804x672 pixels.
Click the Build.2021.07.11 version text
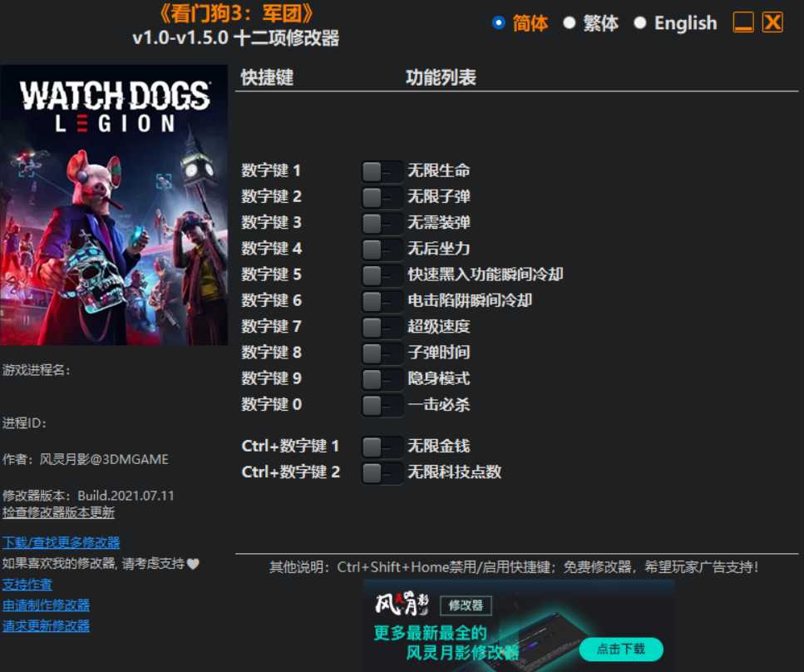coord(126,496)
